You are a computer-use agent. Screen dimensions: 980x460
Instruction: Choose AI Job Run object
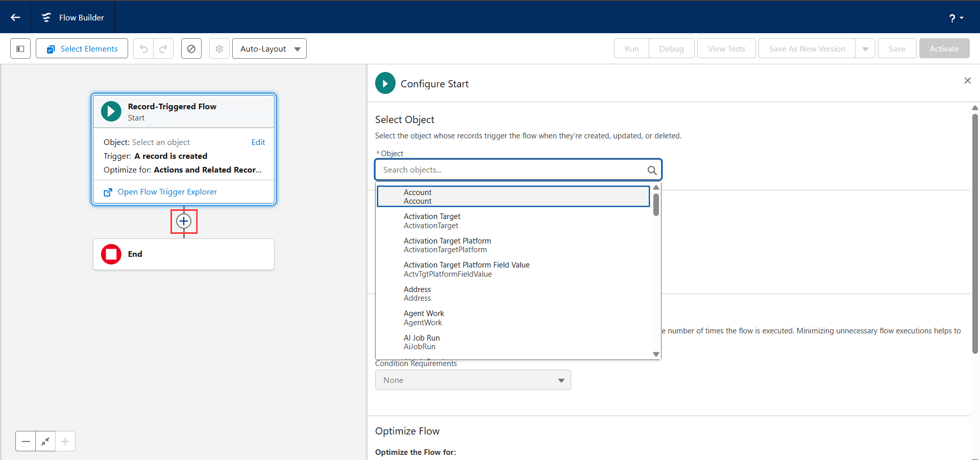(x=513, y=342)
